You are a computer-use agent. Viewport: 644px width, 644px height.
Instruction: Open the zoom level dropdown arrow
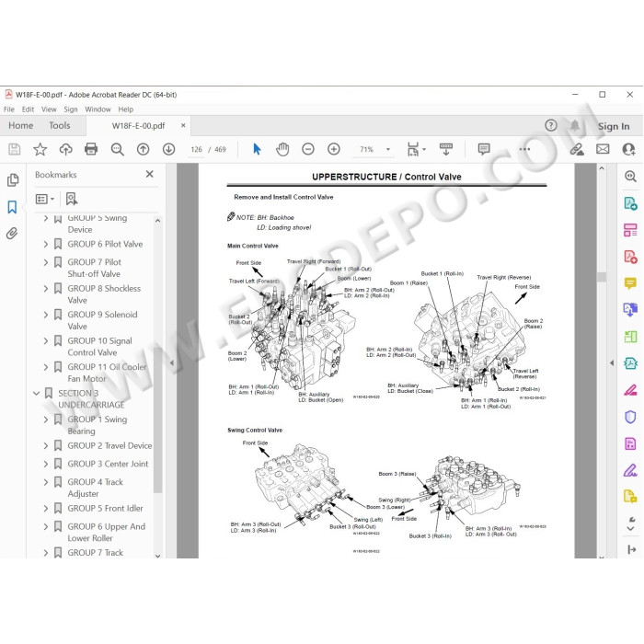387,149
